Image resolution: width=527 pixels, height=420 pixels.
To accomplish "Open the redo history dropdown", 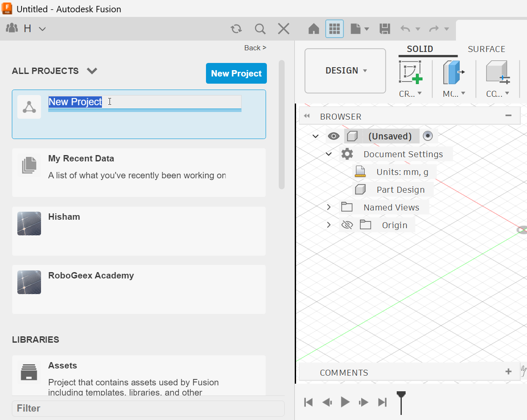I will click(x=447, y=29).
